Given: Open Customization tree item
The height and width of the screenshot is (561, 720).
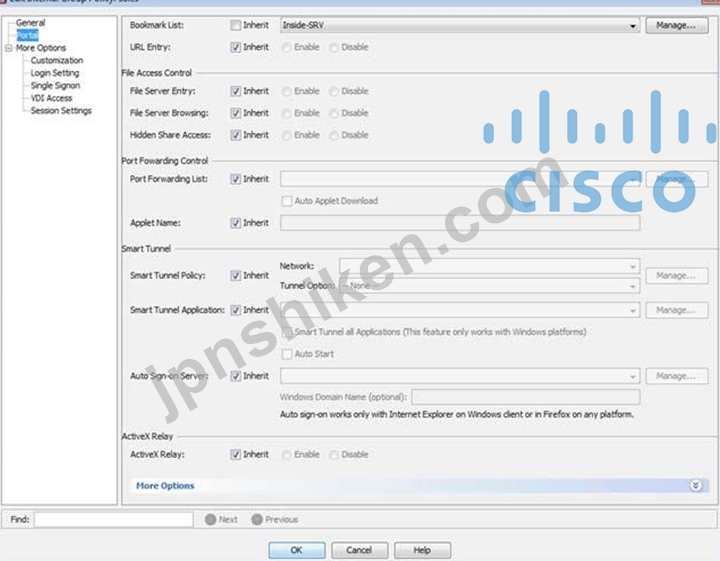Looking at the screenshot, I should (57, 60).
